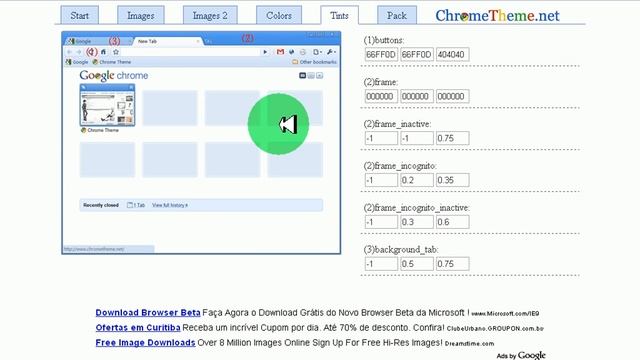Click the frame_incognito field showing -1

381,180
